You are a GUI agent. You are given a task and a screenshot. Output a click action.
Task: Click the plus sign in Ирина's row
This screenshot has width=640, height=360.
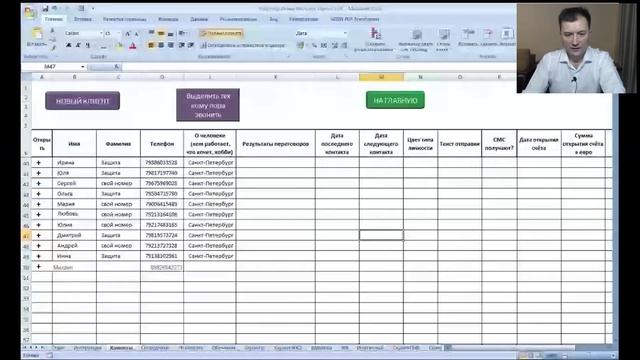pos(39,162)
